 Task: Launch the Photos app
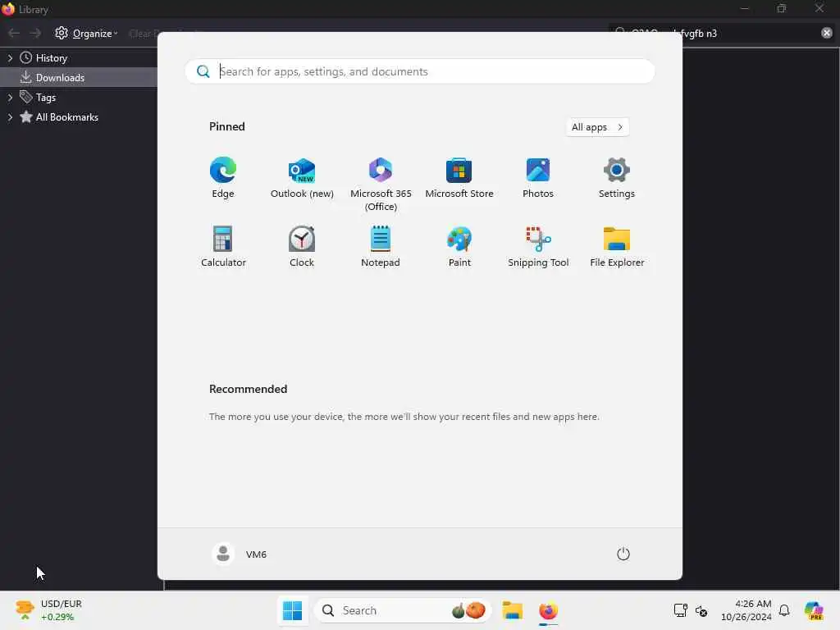[538, 178]
